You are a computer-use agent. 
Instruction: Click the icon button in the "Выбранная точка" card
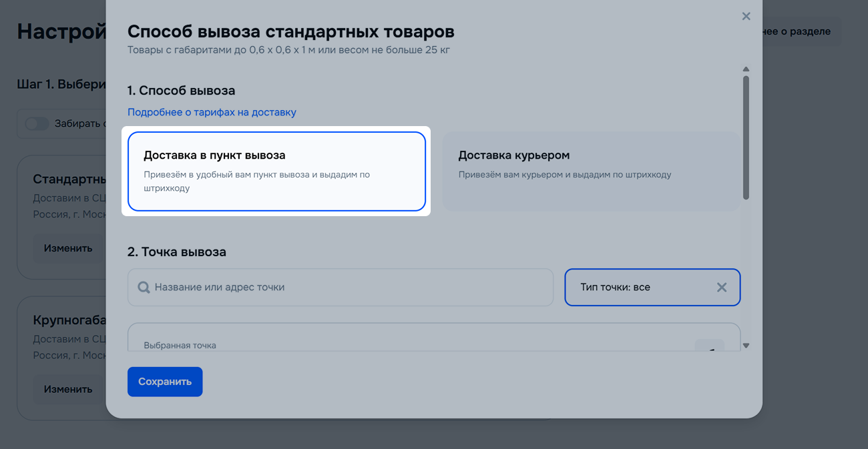click(x=709, y=346)
